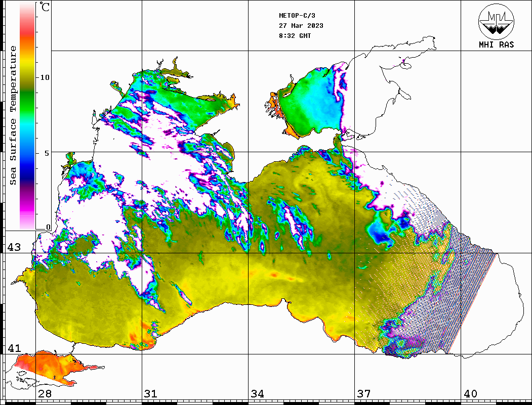
Task: Click latitude label '43'
Action: (x=14, y=247)
